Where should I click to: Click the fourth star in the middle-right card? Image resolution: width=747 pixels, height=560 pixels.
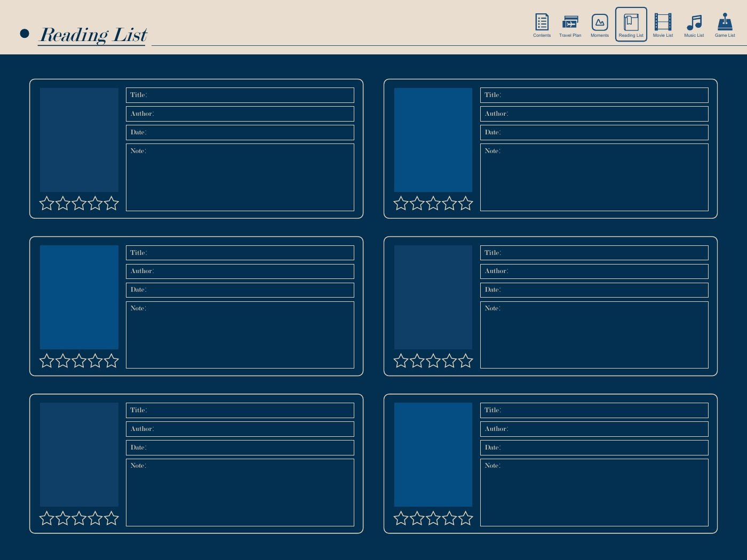[449, 361]
